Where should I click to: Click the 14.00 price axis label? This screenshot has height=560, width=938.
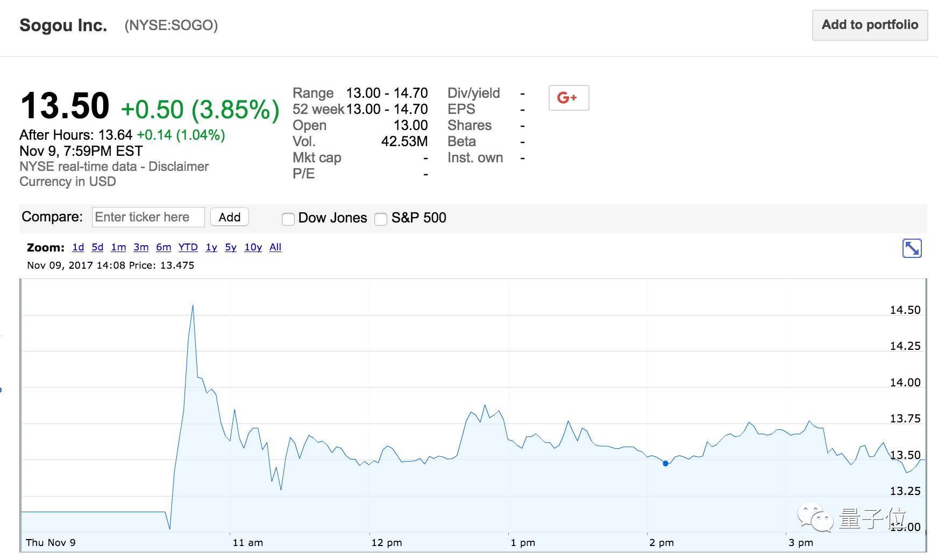tap(905, 383)
